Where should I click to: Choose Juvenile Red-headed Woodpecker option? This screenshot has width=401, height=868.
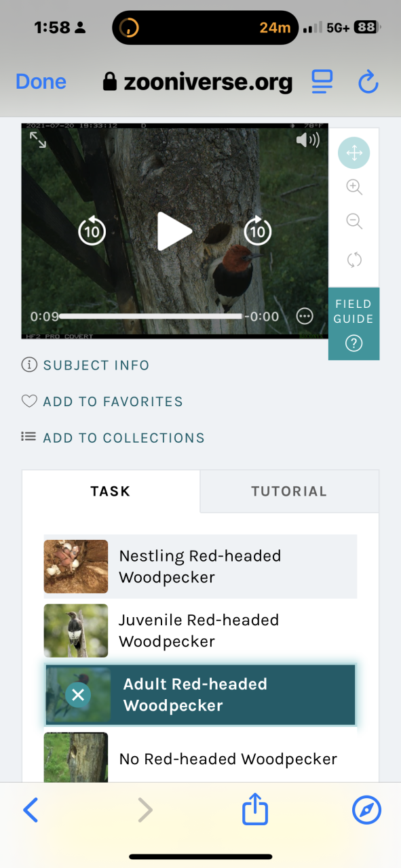click(200, 631)
